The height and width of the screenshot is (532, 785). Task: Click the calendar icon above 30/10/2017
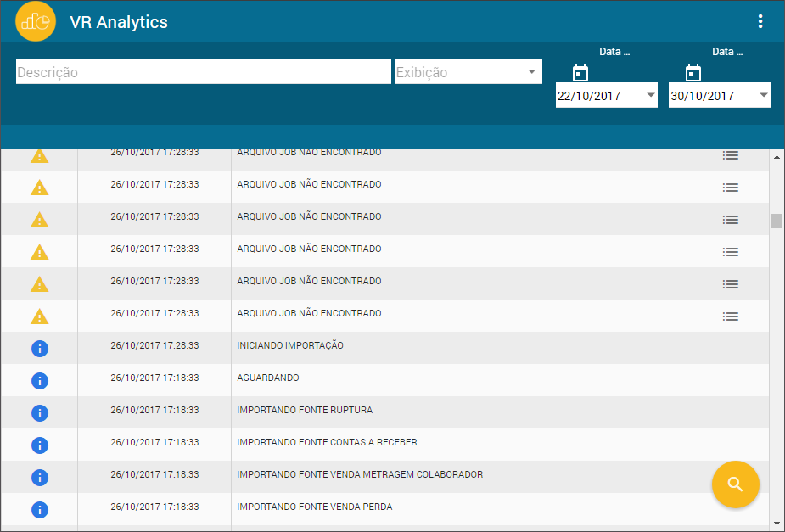click(692, 73)
